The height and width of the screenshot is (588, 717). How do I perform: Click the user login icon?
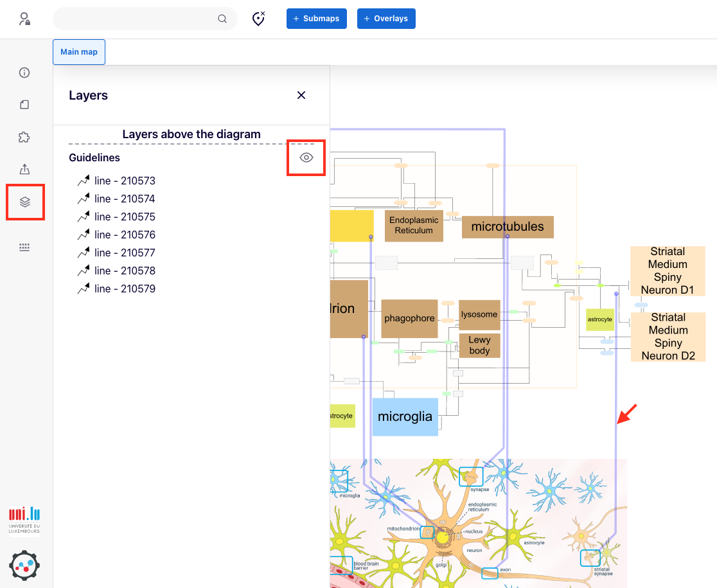[24, 19]
